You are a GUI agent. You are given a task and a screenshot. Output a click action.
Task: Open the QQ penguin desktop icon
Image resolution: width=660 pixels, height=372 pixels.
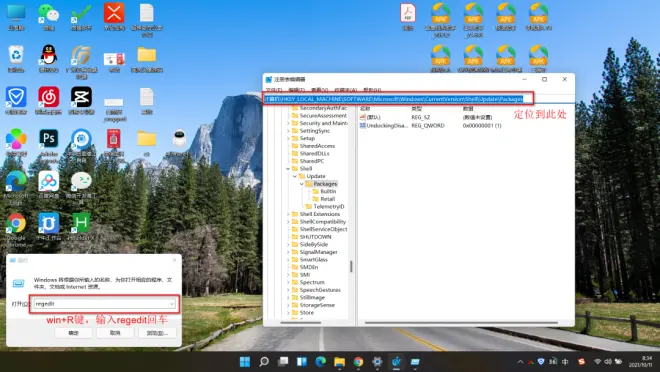[x=48, y=58]
